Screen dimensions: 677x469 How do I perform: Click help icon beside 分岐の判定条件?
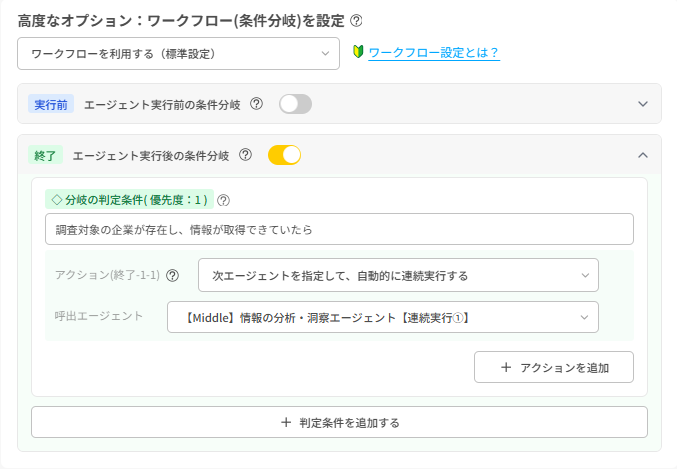223,199
